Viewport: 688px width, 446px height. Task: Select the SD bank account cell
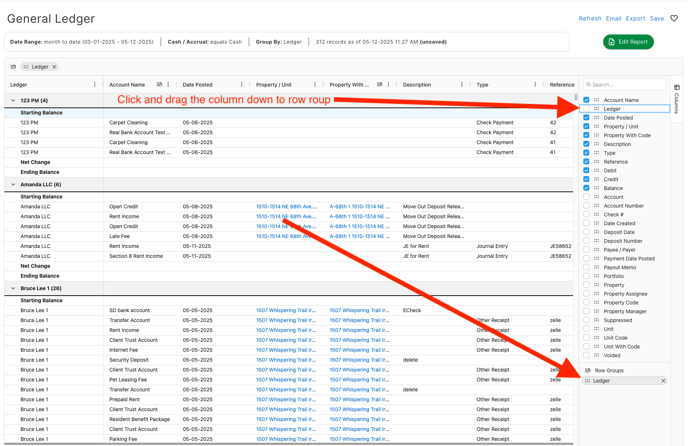[x=129, y=310]
